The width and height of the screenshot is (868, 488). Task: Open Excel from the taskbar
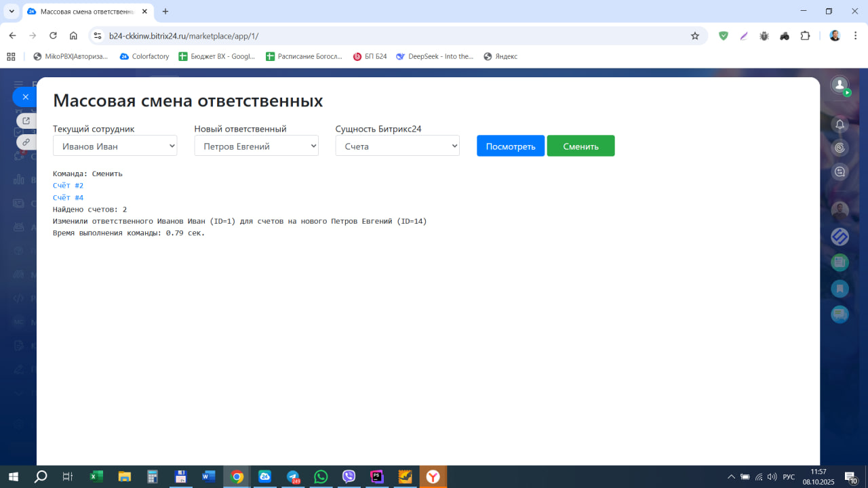(96, 476)
